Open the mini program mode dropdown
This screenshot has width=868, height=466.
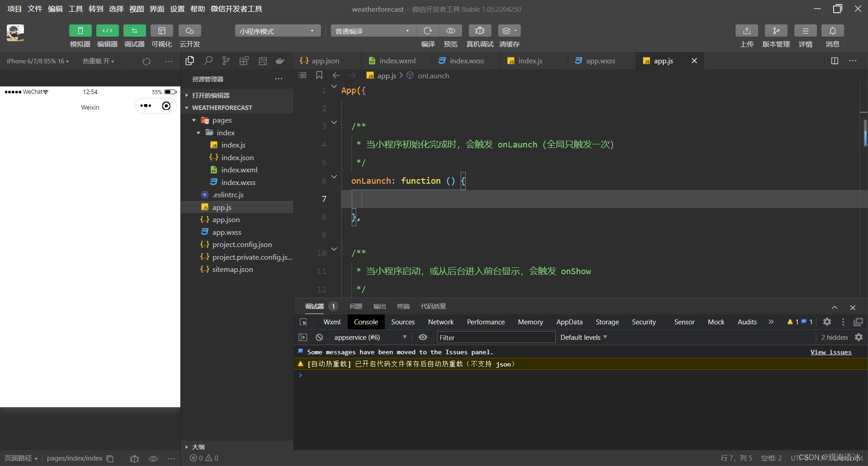tap(278, 31)
